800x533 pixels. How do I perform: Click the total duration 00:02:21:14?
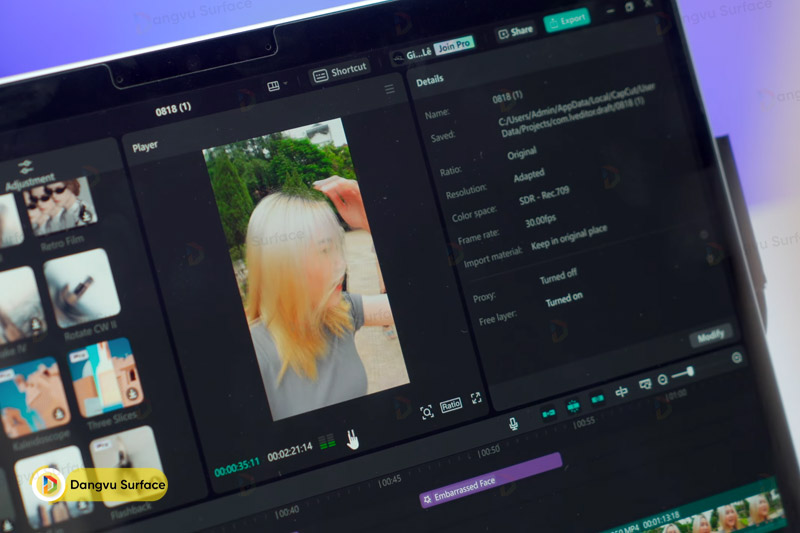pos(290,451)
